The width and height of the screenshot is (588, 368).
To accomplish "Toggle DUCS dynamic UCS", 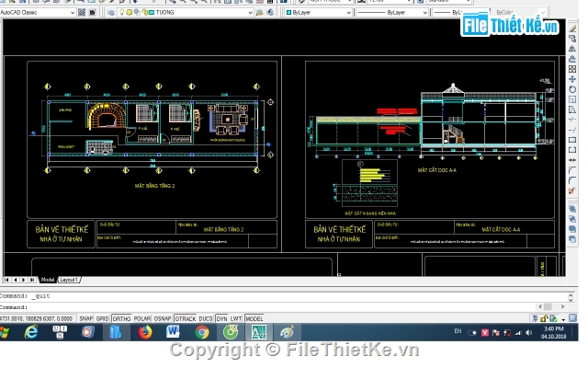I will (x=206, y=319).
